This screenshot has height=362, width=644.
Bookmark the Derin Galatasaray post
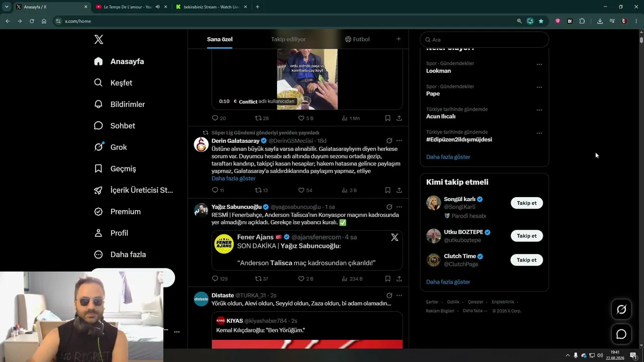387,190
